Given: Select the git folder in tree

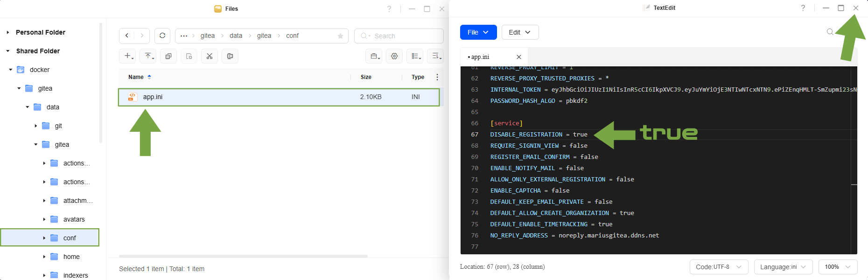Looking at the screenshot, I should pos(58,126).
